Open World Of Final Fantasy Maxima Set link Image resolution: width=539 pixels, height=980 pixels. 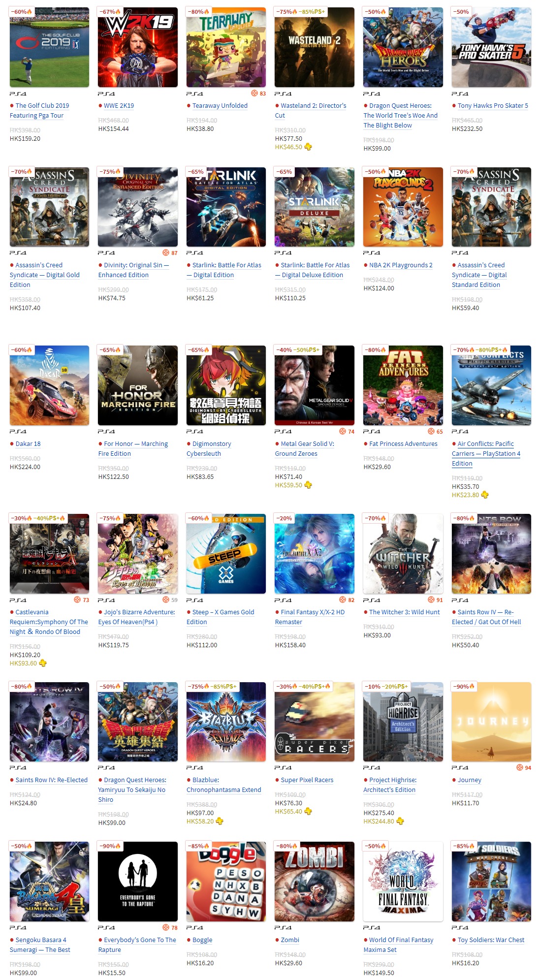point(399,945)
